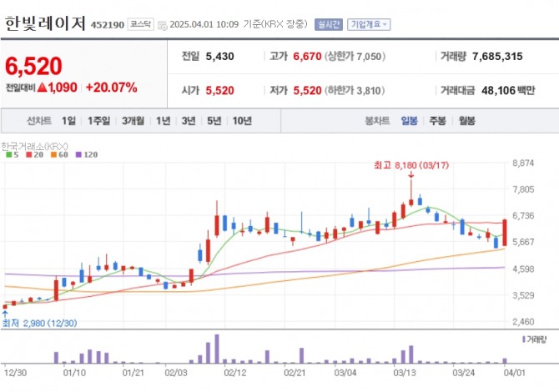Click the 04/01 date label on axis

pos(514,373)
